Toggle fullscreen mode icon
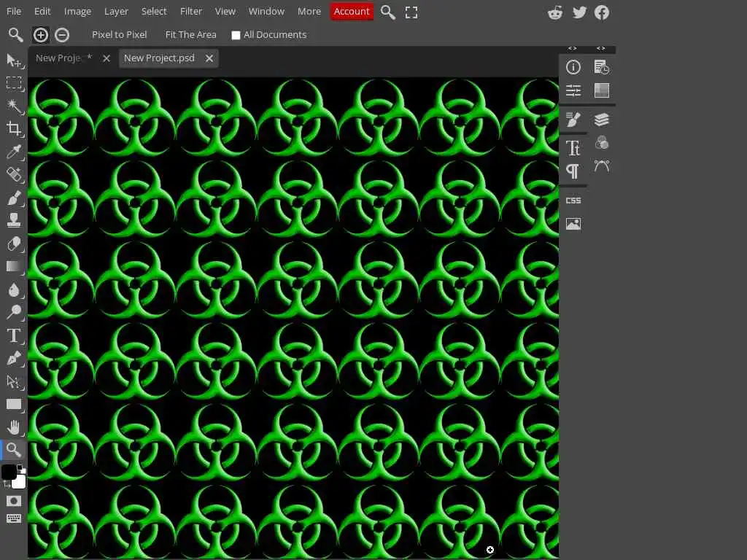747x560 pixels. pos(411,12)
